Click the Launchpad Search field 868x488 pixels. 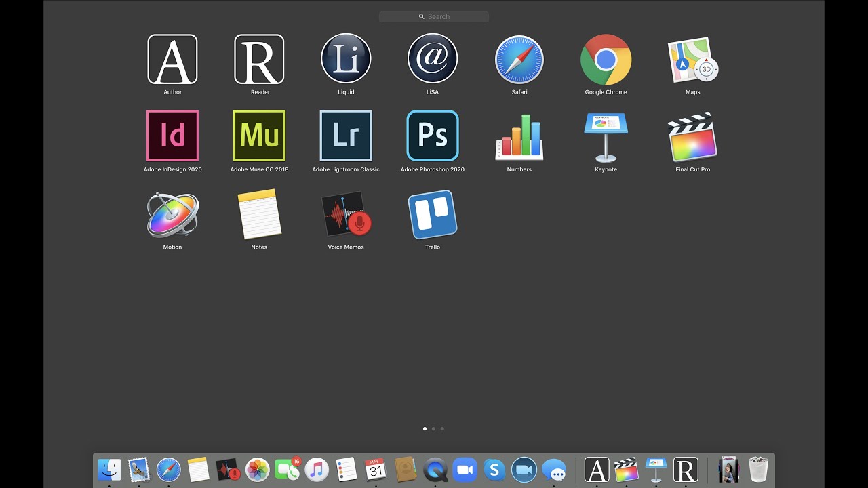click(x=434, y=16)
